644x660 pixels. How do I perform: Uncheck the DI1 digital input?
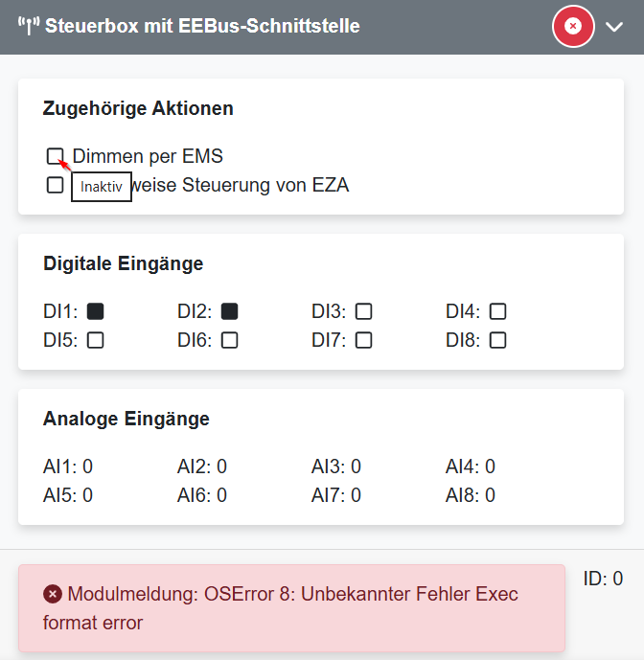pyautogui.click(x=95, y=311)
